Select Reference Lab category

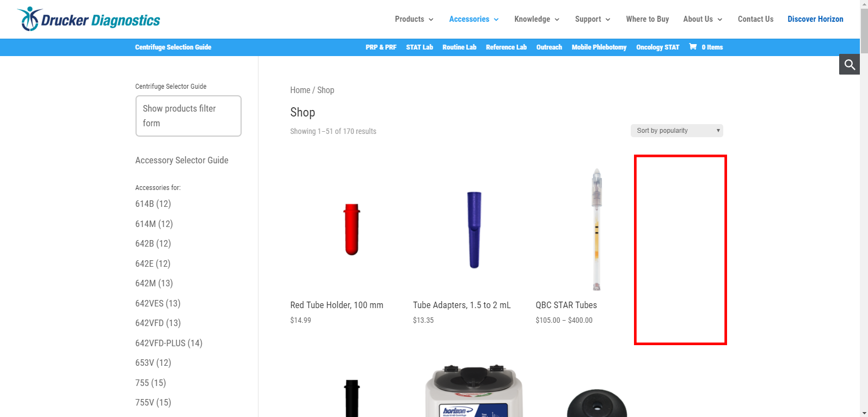pyautogui.click(x=506, y=47)
